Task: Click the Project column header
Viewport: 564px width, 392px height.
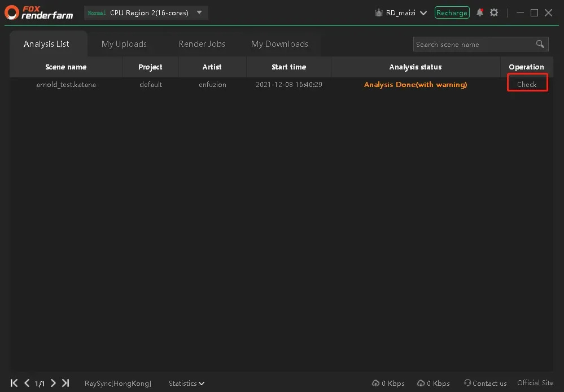Action: coord(150,67)
